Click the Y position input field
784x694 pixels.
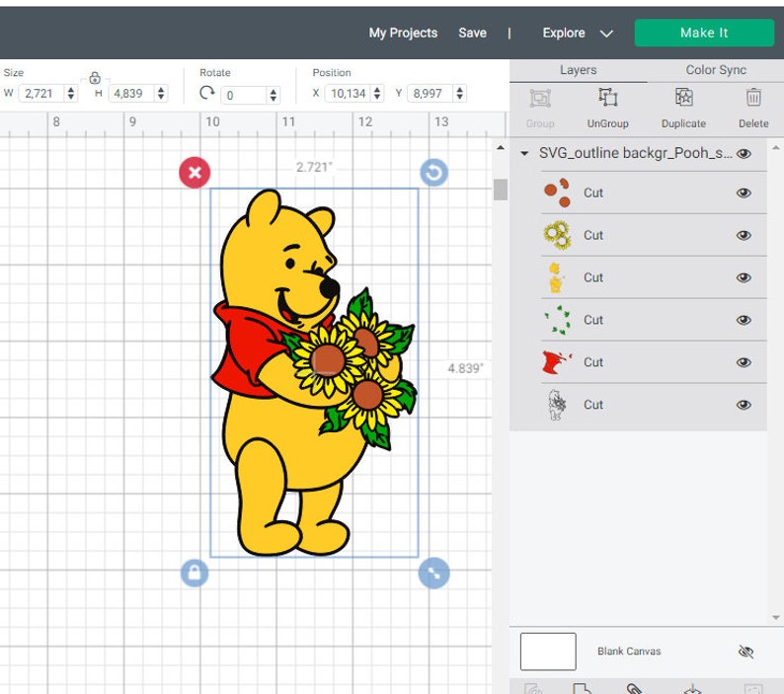coord(431,94)
